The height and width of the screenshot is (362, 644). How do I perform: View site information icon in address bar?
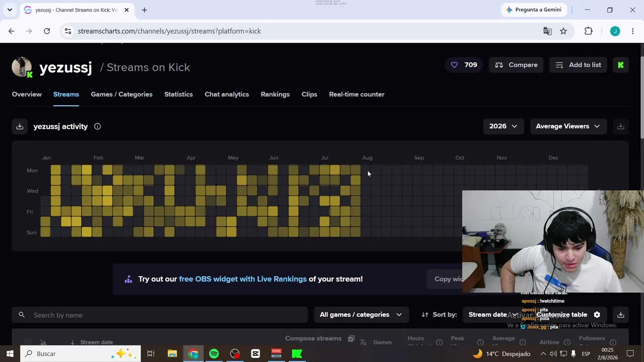[68, 31]
